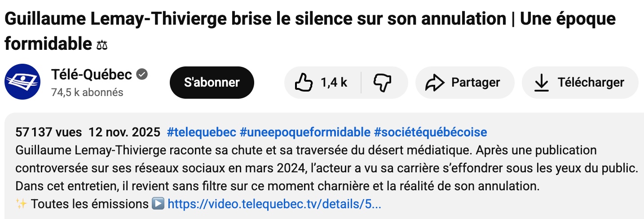The height and width of the screenshot is (219, 644).
Task: Subscribe with the S'abonner button
Action: 212,83
